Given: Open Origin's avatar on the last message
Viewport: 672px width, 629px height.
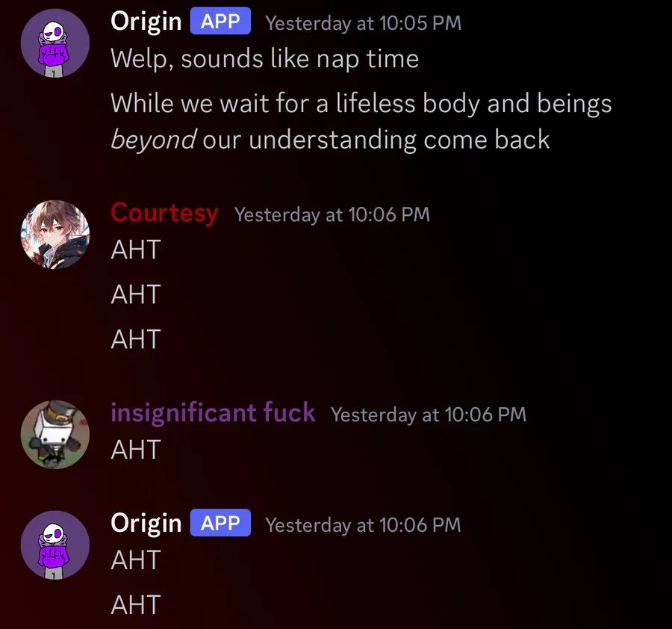Looking at the screenshot, I should [x=55, y=545].
